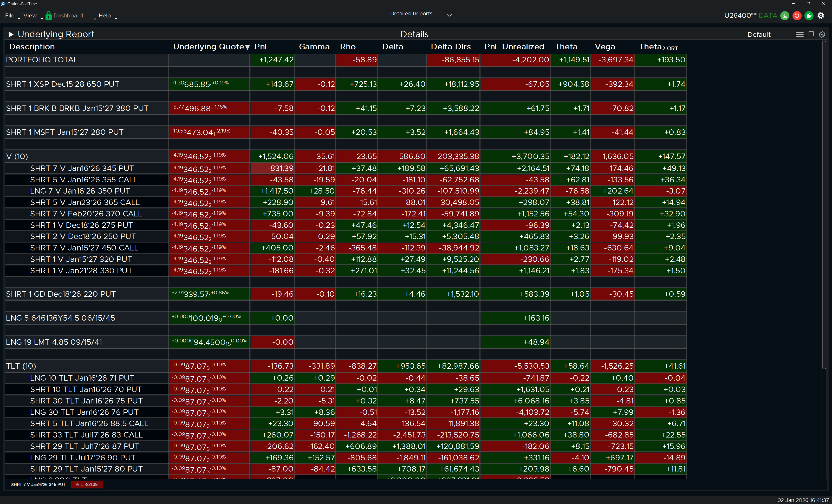Click the square maximize icon on report header

(811, 34)
